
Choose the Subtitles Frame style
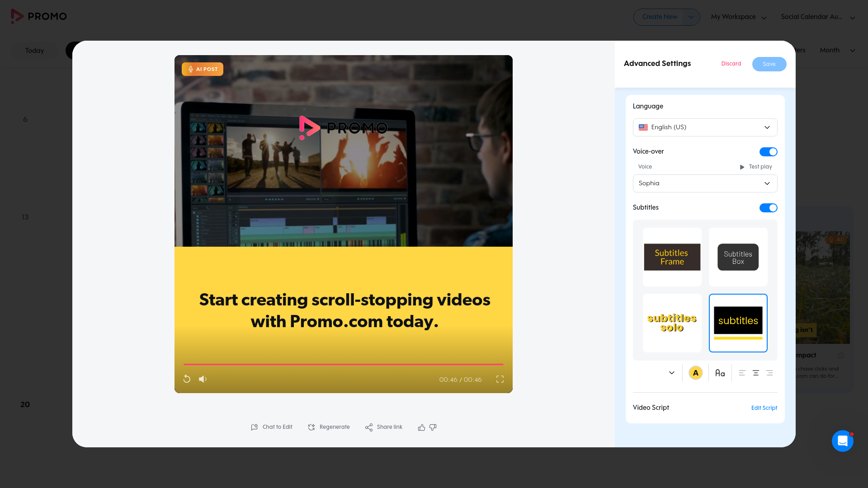[x=672, y=257]
